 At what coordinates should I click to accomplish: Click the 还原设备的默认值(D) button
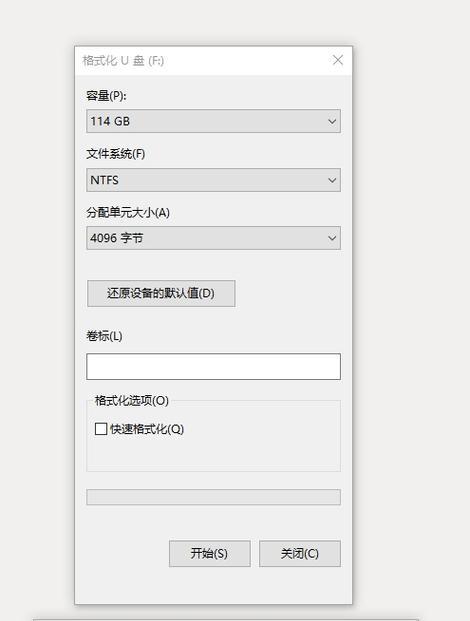161,293
